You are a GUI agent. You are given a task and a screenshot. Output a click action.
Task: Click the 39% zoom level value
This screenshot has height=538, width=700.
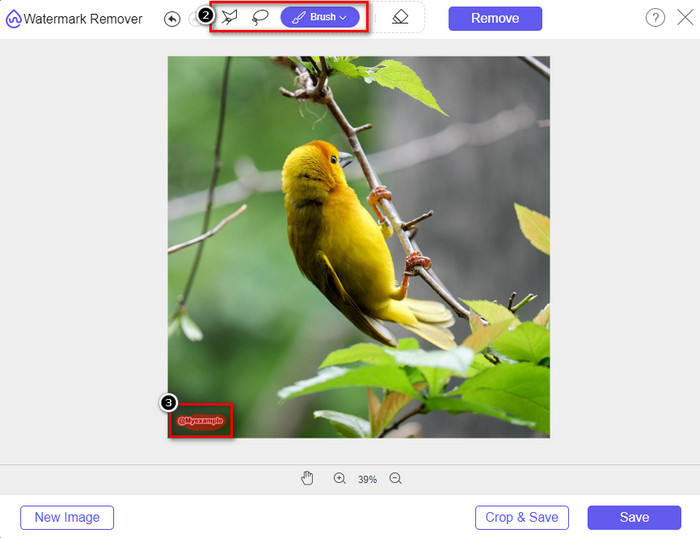point(367,480)
